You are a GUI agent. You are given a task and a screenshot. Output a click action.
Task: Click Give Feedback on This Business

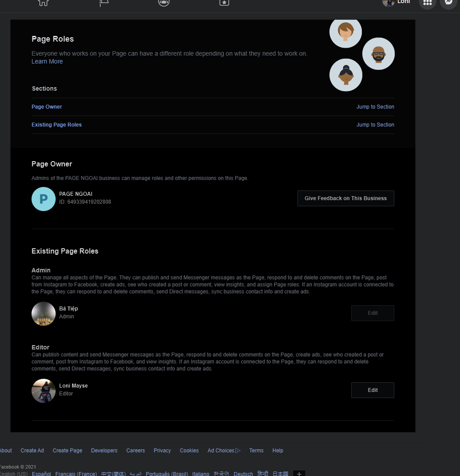pyautogui.click(x=346, y=198)
